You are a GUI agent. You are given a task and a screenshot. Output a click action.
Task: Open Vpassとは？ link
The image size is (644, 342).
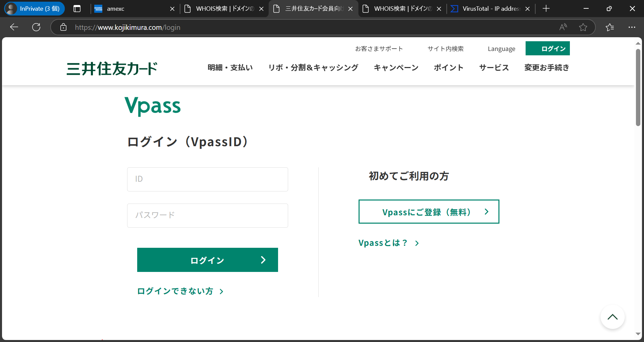pos(389,243)
